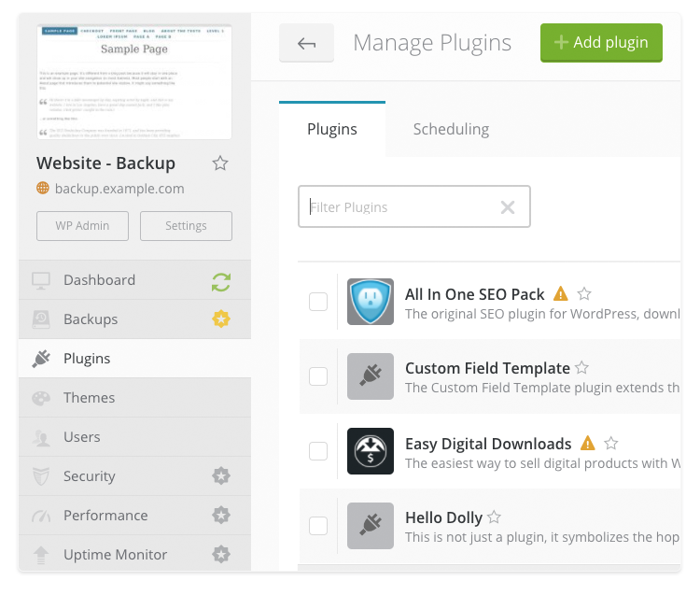Image resolution: width=700 pixels, height=595 pixels.
Task: Click the All In One SEO Pack description
Action: (x=542, y=314)
